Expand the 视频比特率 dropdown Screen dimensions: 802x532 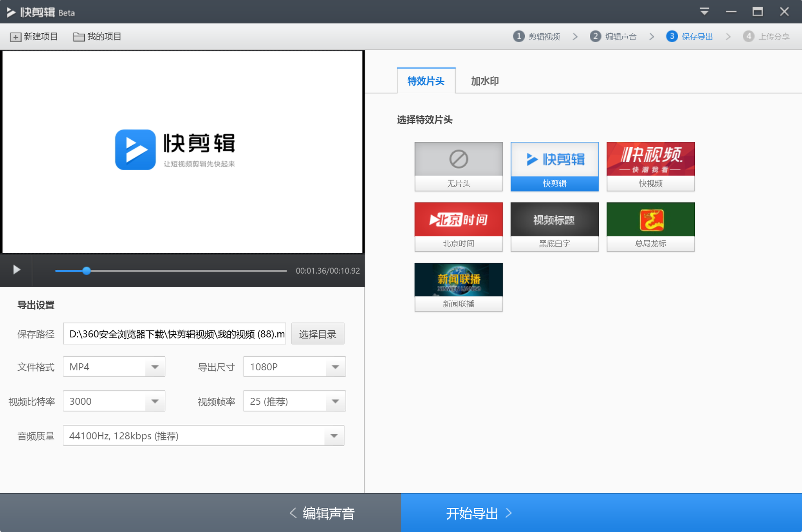[153, 401]
